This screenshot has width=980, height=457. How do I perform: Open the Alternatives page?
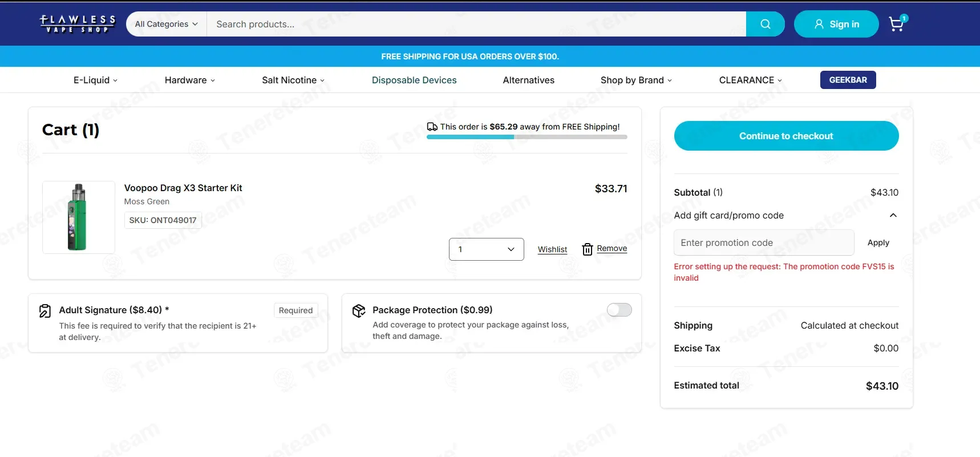pos(529,80)
